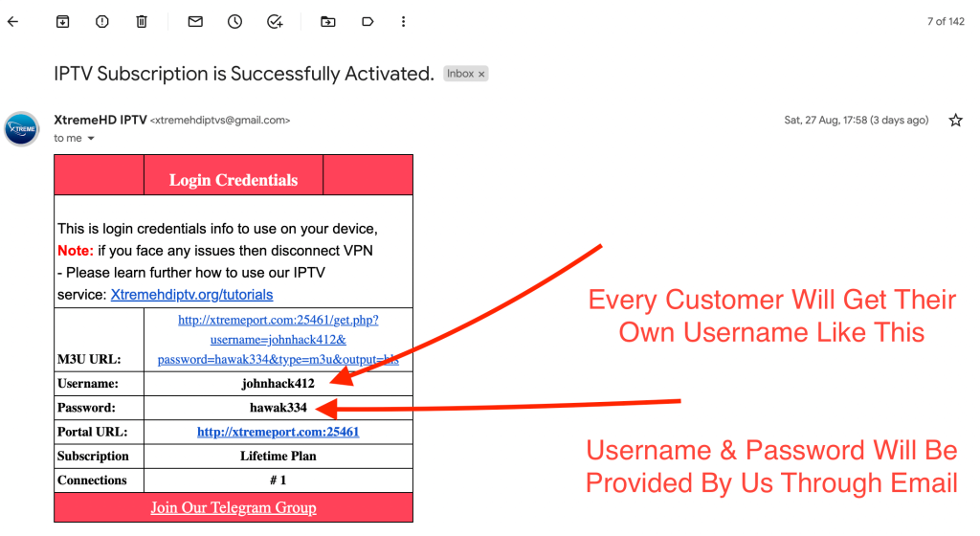Viewport: 980px width, 536px height.
Task: Add this email to Tasks
Action: (275, 22)
